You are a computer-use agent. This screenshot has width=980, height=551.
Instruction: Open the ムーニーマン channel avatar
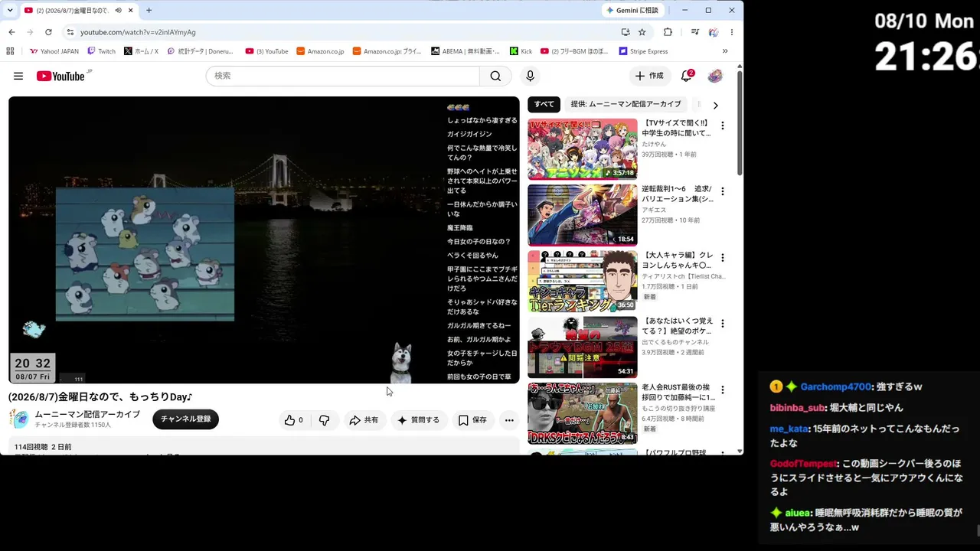pos(19,419)
